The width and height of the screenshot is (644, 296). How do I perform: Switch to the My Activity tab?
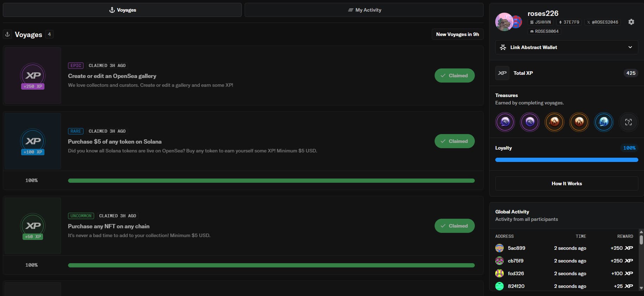coord(364,10)
